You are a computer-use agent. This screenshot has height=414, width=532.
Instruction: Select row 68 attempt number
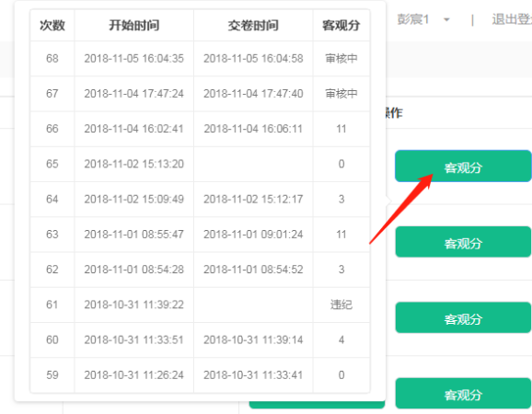pyautogui.click(x=52, y=59)
